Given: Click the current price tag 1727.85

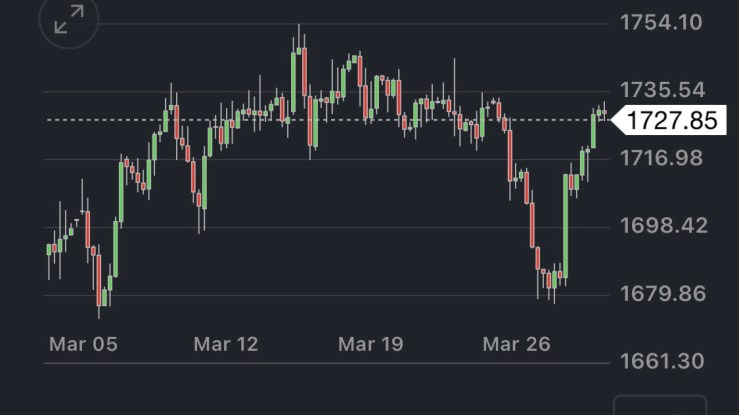Looking at the screenshot, I should click(672, 121).
